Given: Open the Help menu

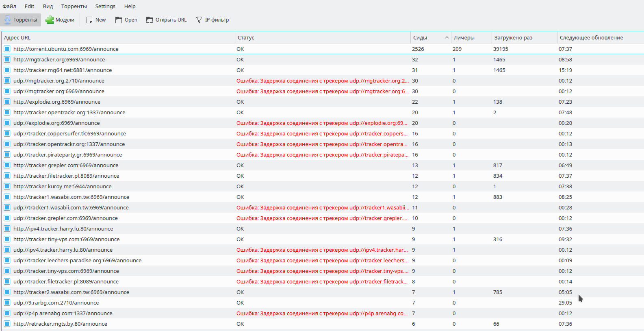Looking at the screenshot, I should click(130, 6).
